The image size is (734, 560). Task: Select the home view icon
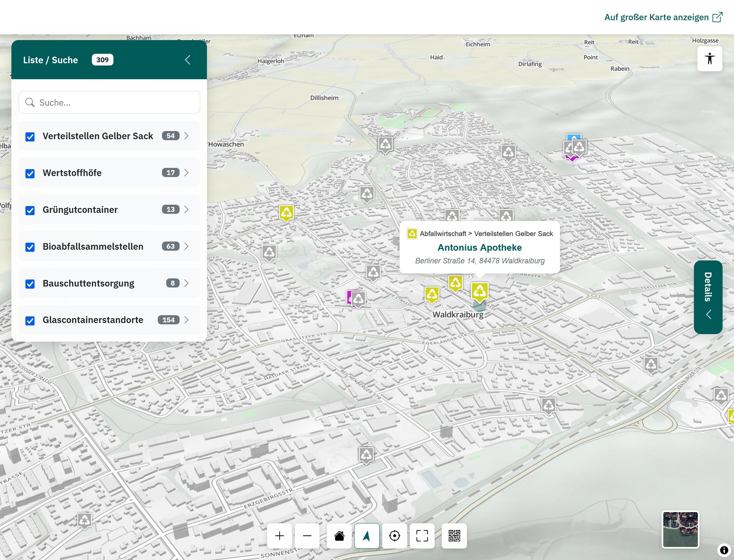point(339,536)
